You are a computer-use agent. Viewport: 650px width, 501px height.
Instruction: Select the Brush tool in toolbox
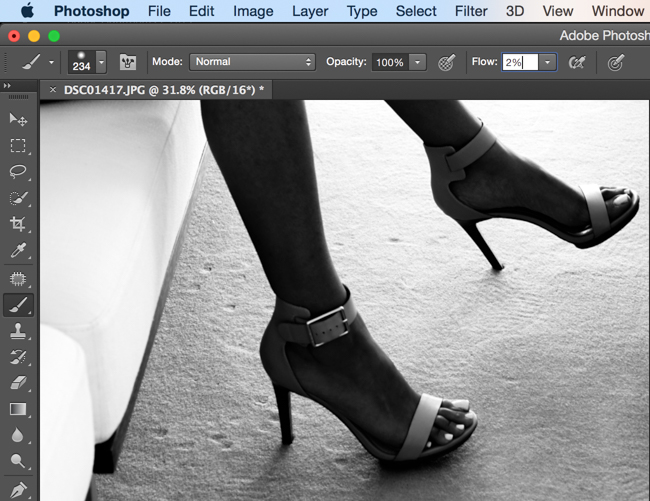click(18, 305)
